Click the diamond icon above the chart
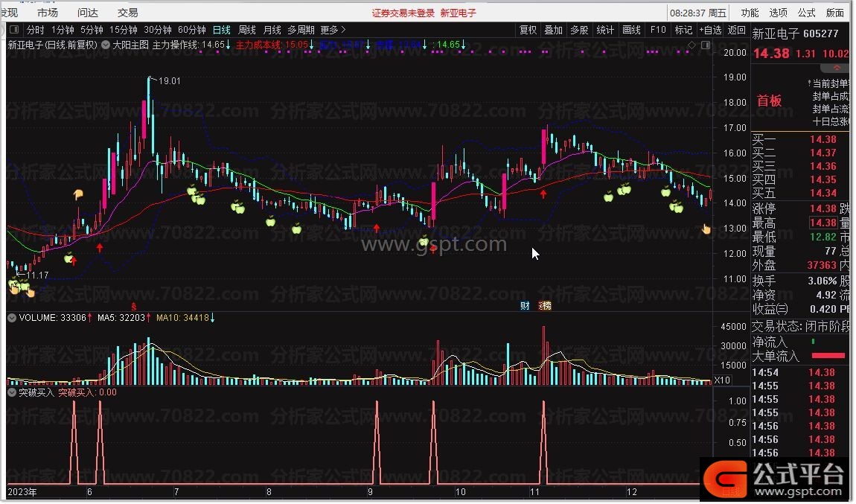The image size is (856, 504). 691,45
